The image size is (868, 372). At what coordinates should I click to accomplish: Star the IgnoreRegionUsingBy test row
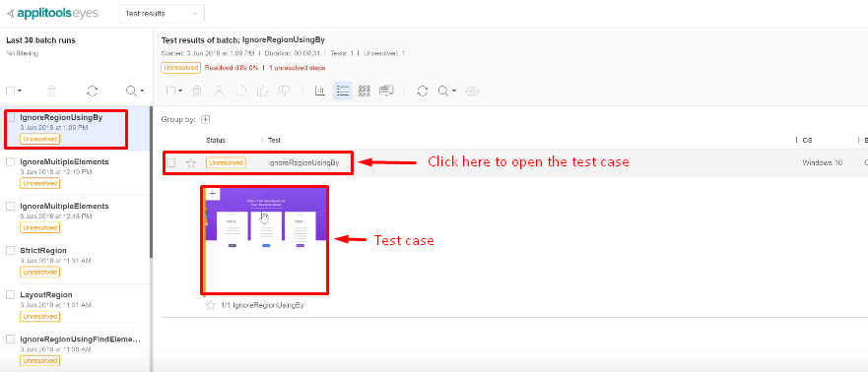click(x=191, y=163)
